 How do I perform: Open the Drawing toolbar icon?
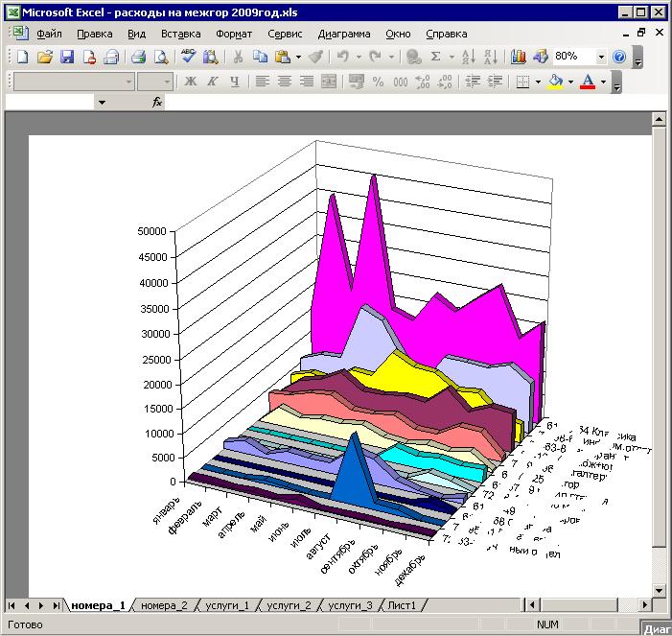pyautogui.click(x=541, y=57)
